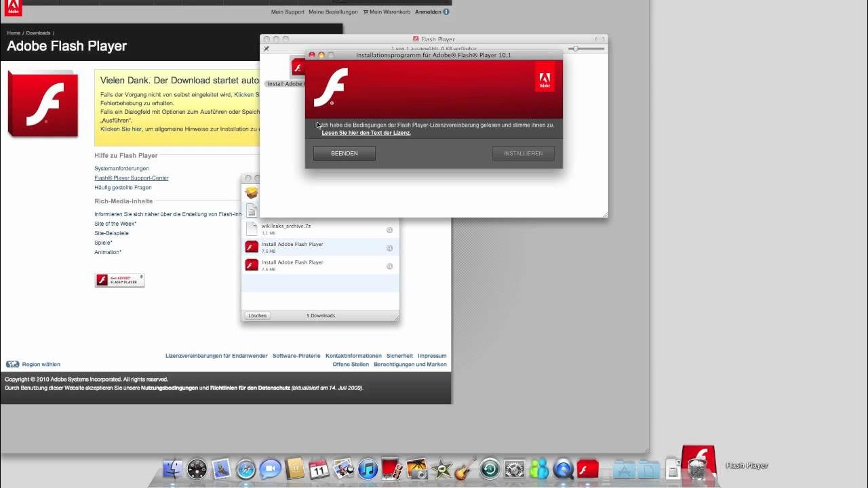Open Impressum footer link
The image size is (868, 488).
point(432,356)
